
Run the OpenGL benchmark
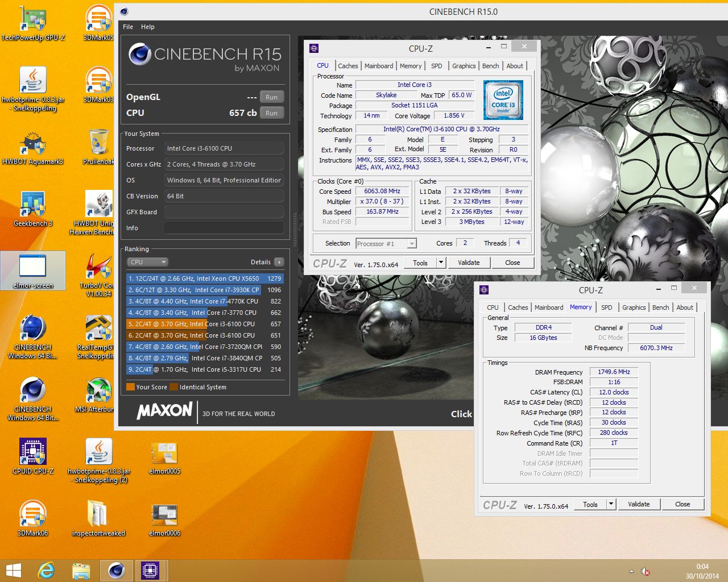(x=272, y=97)
